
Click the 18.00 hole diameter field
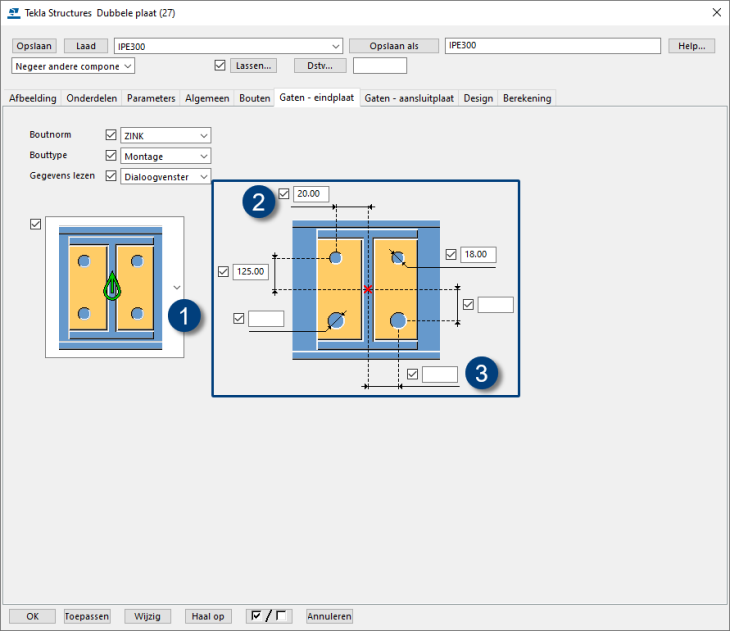coord(478,255)
